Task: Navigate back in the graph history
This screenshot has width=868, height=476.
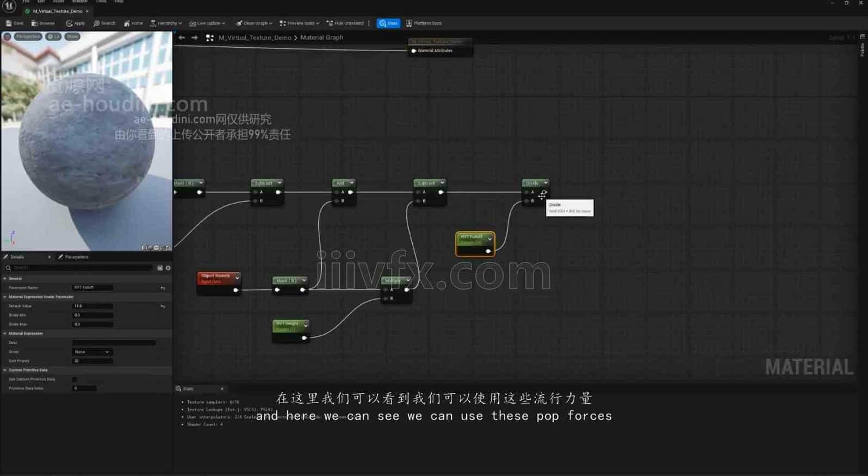Action: [x=182, y=37]
